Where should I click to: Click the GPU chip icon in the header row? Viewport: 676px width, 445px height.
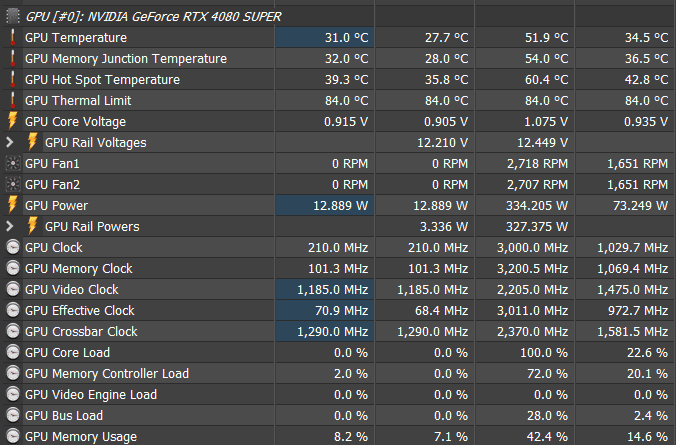pyautogui.click(x=13, y=16)
